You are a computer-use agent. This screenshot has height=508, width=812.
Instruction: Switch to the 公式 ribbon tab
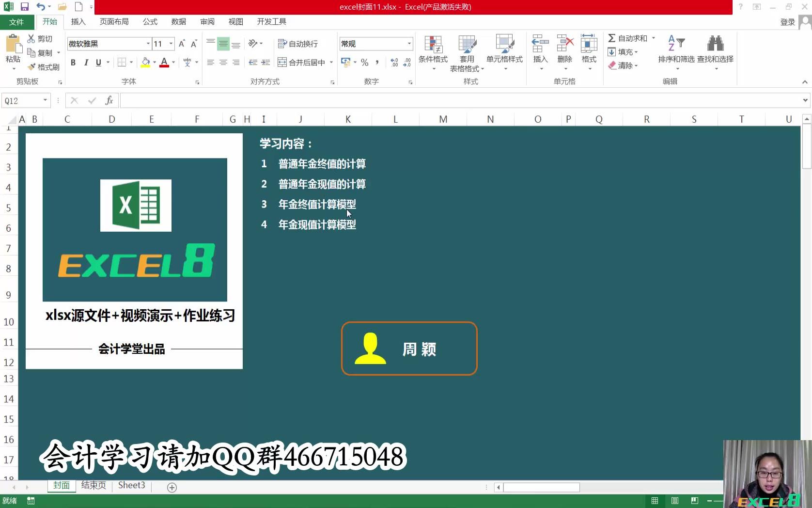click(x=150, y=22)
